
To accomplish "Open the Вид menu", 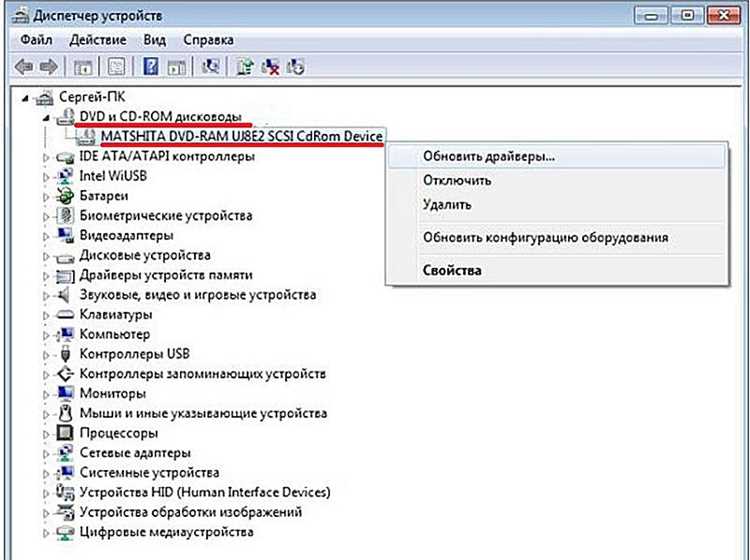I will [x=155, y=40].
